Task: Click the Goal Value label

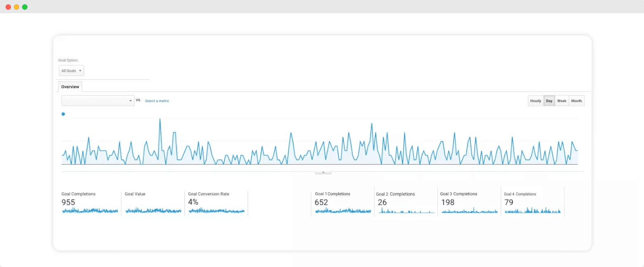Action: [x=135, y=194]
